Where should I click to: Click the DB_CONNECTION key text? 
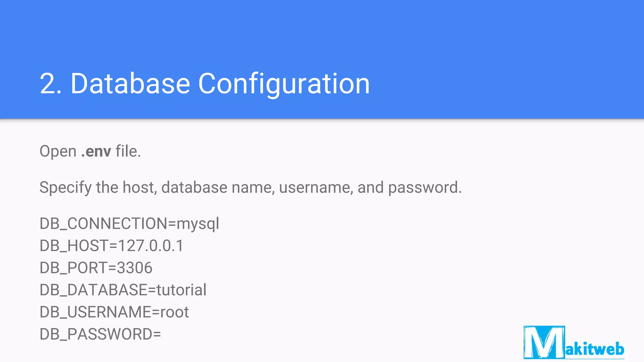[103, 224]
